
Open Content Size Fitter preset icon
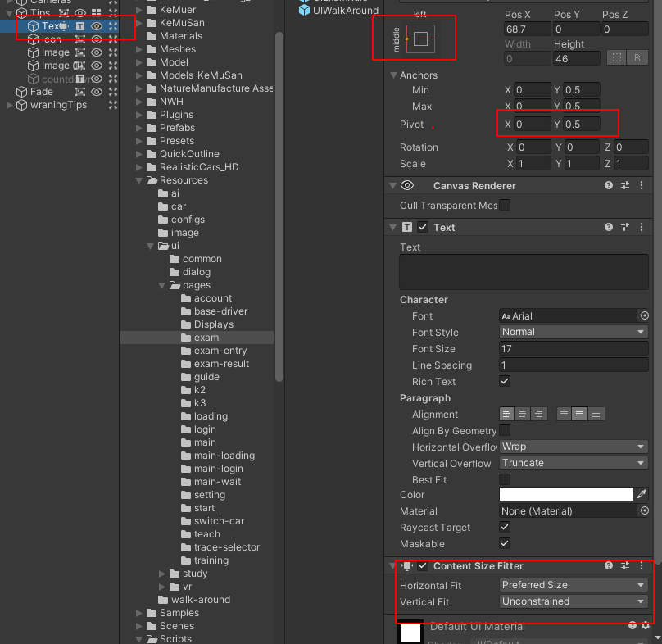tap(625, 565)
